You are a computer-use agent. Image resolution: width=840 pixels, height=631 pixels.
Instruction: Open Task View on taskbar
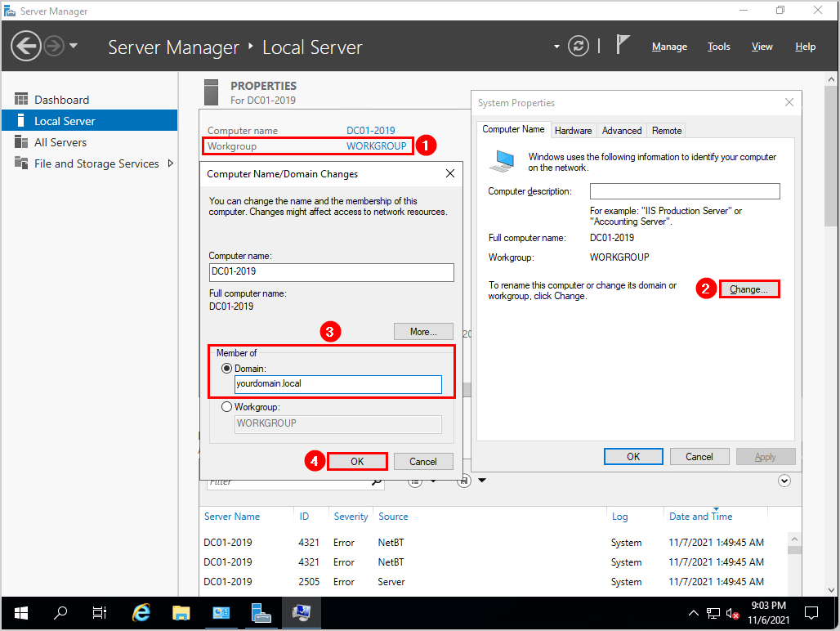tap(100, 613)
